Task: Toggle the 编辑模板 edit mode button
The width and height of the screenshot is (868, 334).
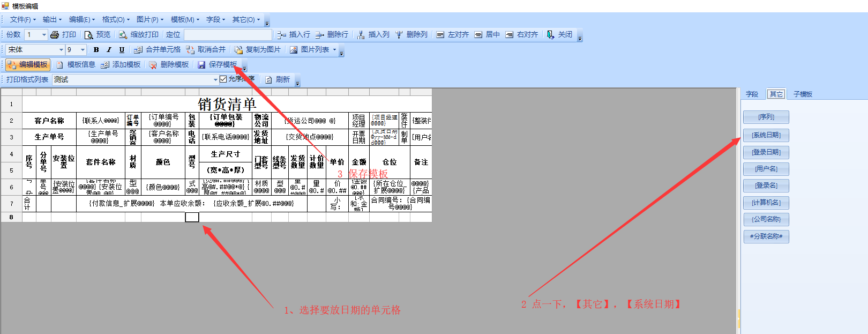Action: coord(28,65)
